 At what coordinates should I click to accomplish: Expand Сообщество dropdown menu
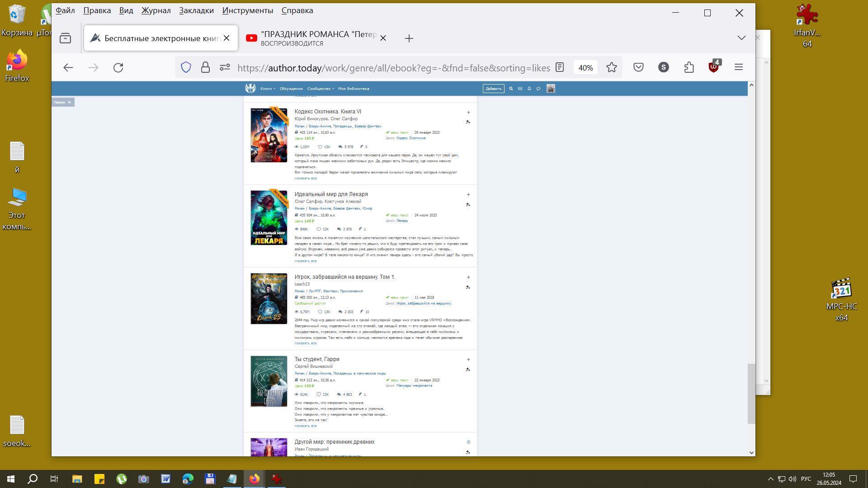click(320, 89)
